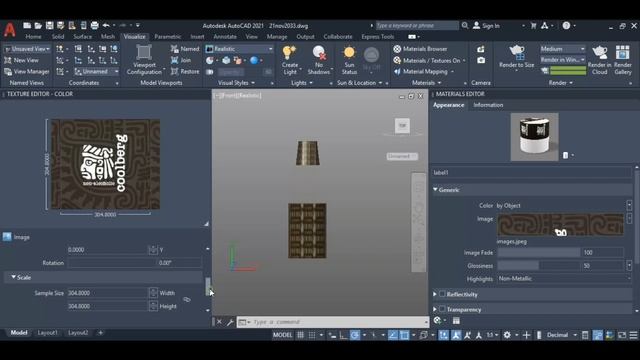Enable the Reflectivity checkbox

coord(442,294)
